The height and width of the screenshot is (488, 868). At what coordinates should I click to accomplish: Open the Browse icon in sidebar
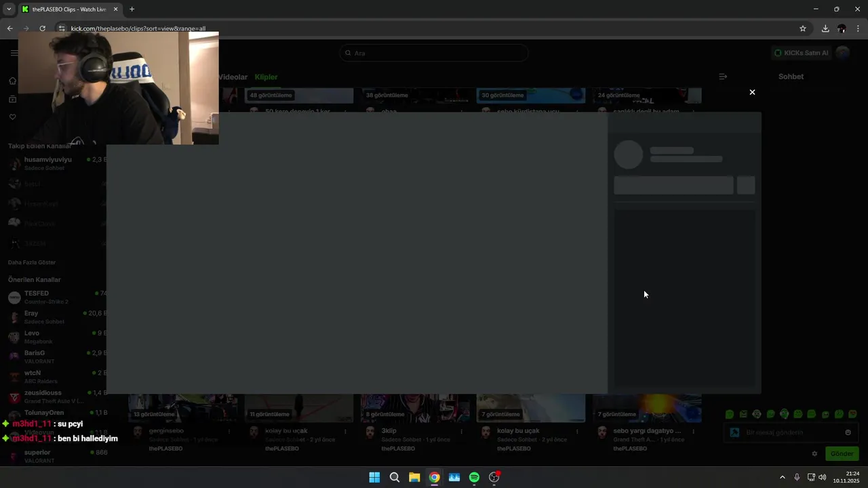point(12,99)
